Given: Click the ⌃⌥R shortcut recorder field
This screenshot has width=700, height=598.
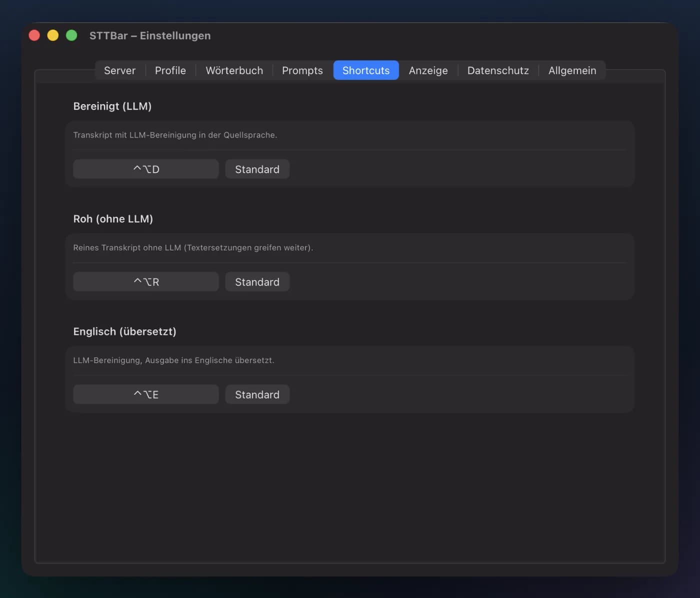Looking at the screenshot, I should coord(146,282).
